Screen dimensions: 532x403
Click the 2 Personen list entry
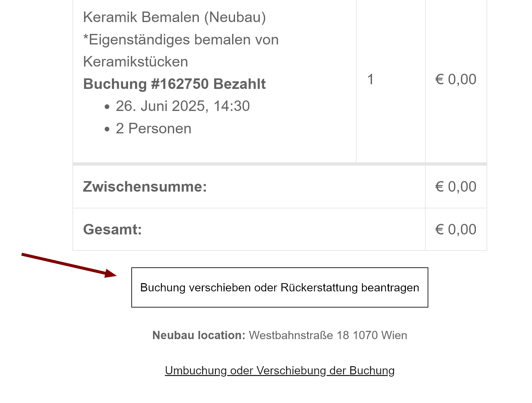153,128
